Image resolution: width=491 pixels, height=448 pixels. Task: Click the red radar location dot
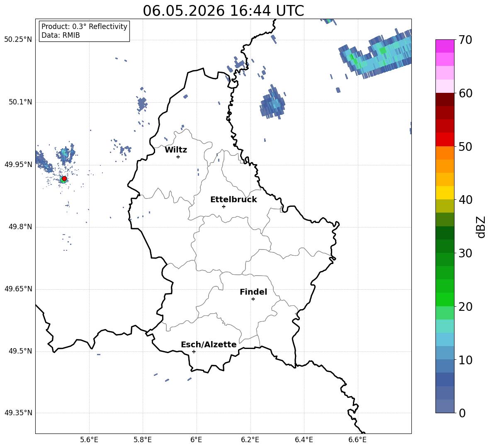[x=64, y=179]
